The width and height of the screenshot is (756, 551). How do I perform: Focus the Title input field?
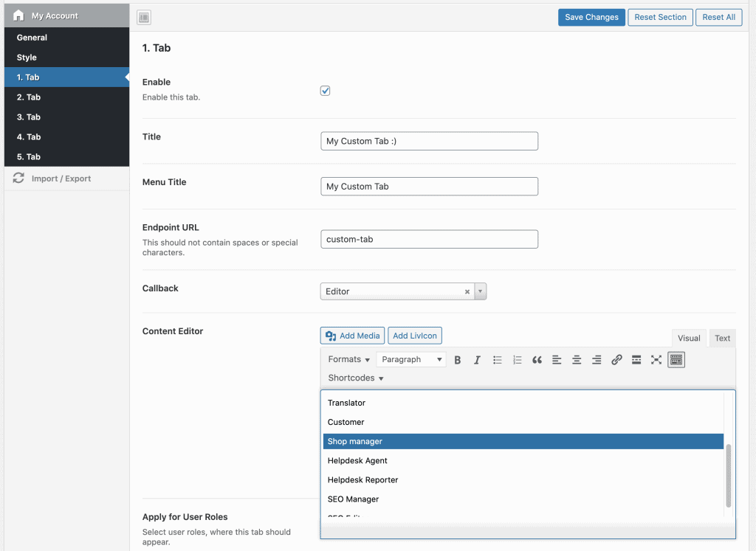[x=429, y=141]
